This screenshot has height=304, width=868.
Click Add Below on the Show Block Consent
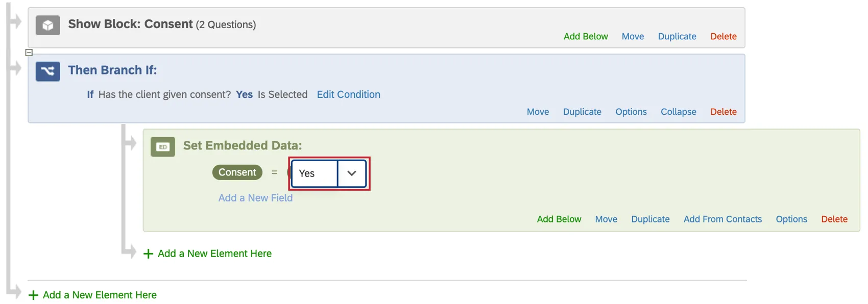click(x=586, y=36)
